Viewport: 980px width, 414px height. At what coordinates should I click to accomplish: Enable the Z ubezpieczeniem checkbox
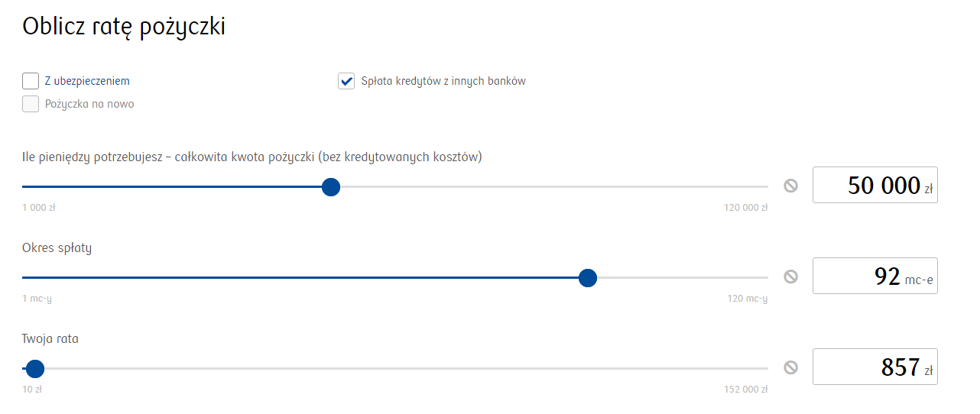pyautogui.click(x=31, y=81)
